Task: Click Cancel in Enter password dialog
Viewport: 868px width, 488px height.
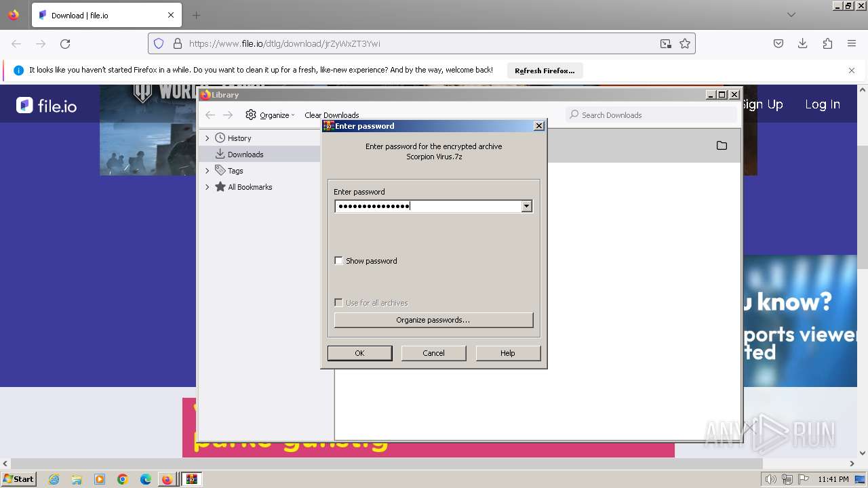Action: (x=433, y=353)
